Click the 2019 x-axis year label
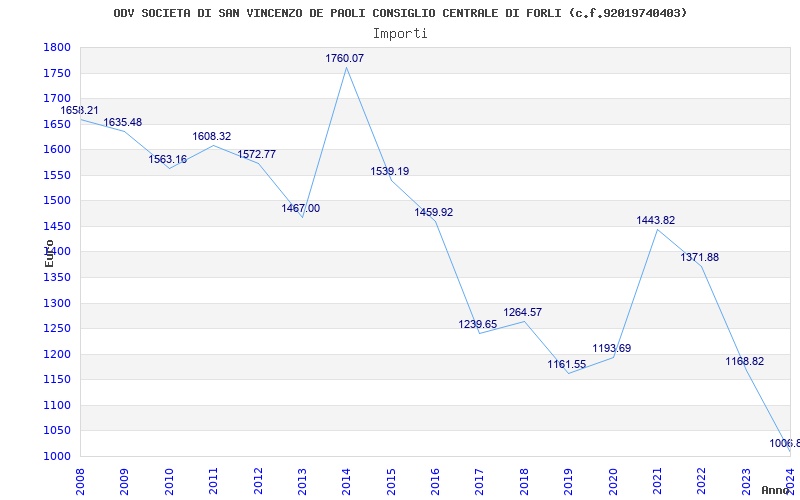The height and width of the screenshot is (500, 800). point(569,481)
